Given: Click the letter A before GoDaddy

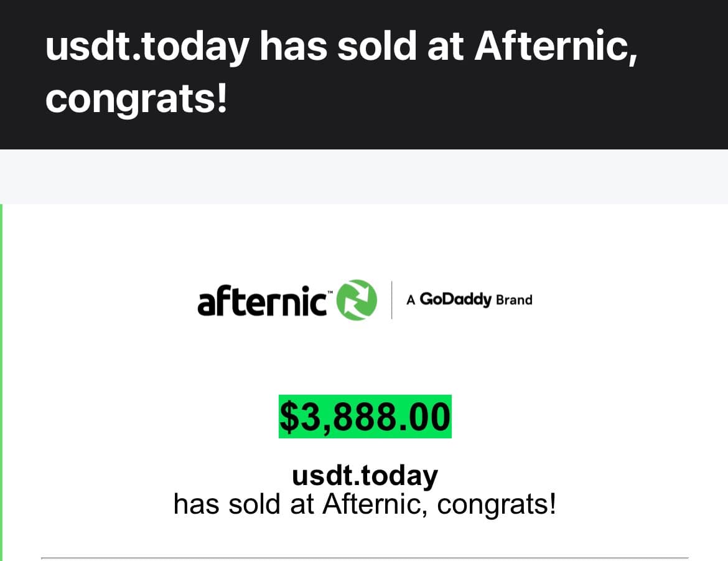Looking at the screenshot, I should (411, 300).
